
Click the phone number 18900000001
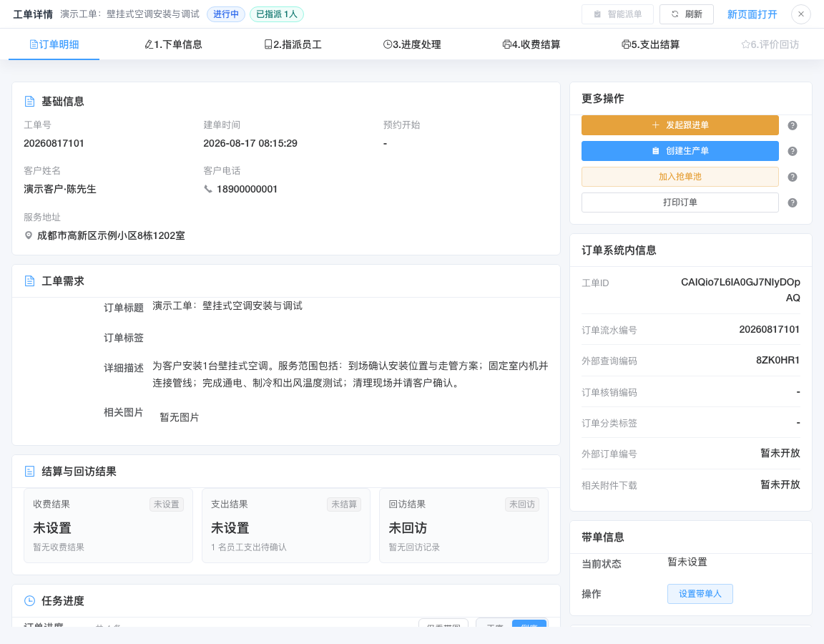(247, 189)
